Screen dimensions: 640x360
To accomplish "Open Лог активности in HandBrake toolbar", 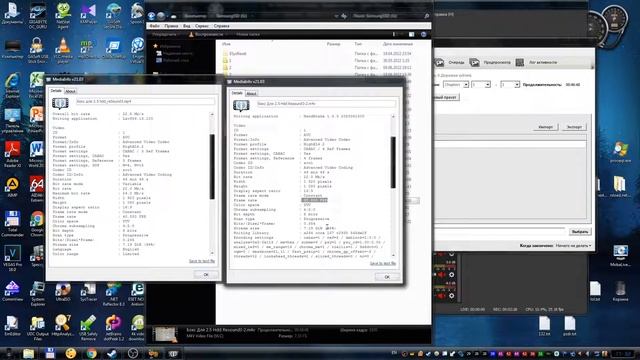I will pyautogui.click(x=536, y=62).
